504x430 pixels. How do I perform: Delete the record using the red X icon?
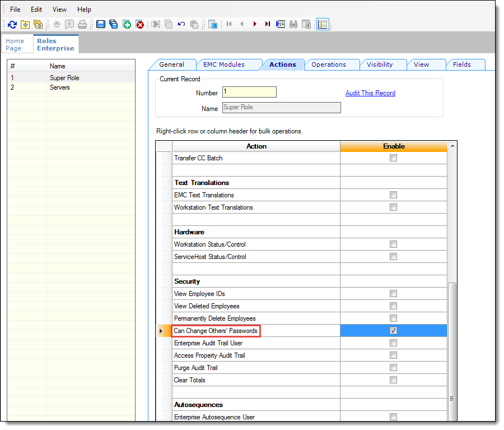pyautogui.click(x=140, y=24)
